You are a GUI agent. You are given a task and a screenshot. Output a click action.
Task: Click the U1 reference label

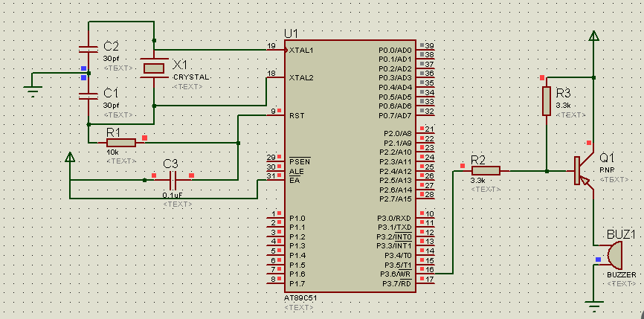pos(292,33)
